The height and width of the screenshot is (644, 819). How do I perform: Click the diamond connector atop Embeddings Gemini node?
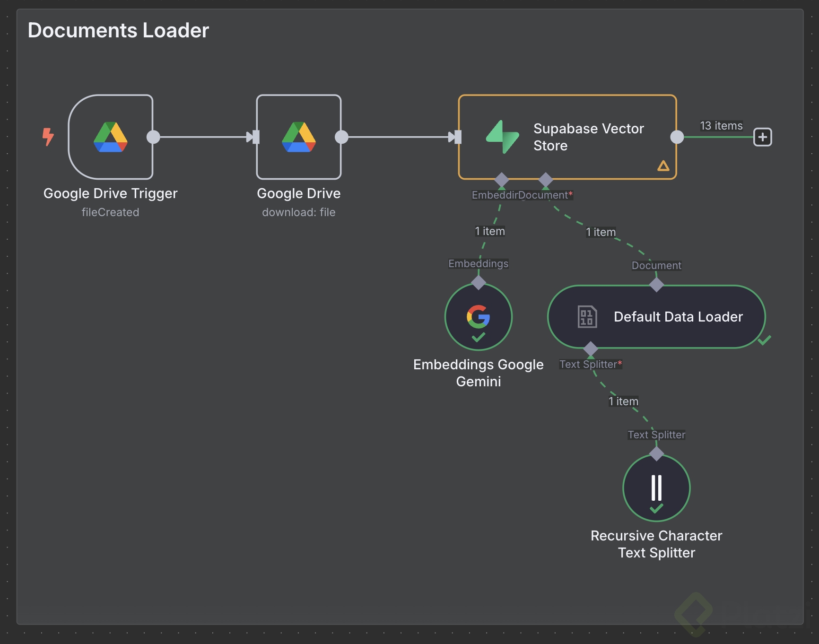[x=479, y=283]
